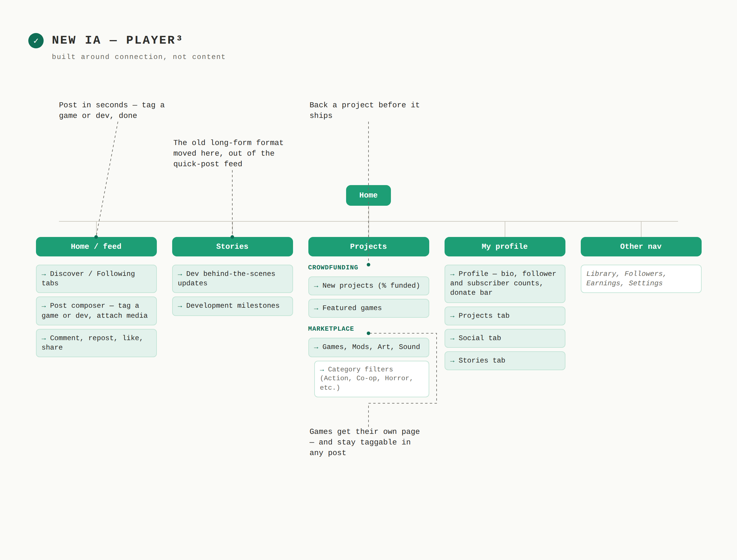Image resolution: width=737 pixels, height=560 pixels.
Task: Click the arrow icon on Category filters card
Action: pyautogui.click(x=322, y=370)
